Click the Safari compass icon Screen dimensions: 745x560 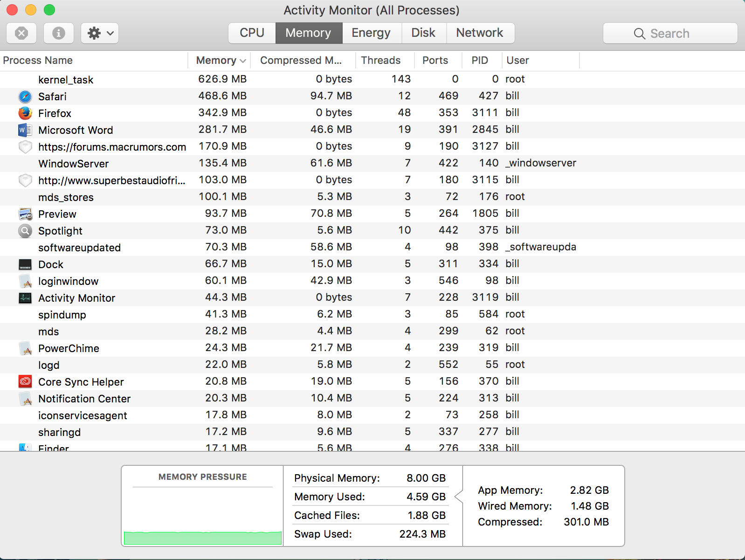[x=25, y=97]
